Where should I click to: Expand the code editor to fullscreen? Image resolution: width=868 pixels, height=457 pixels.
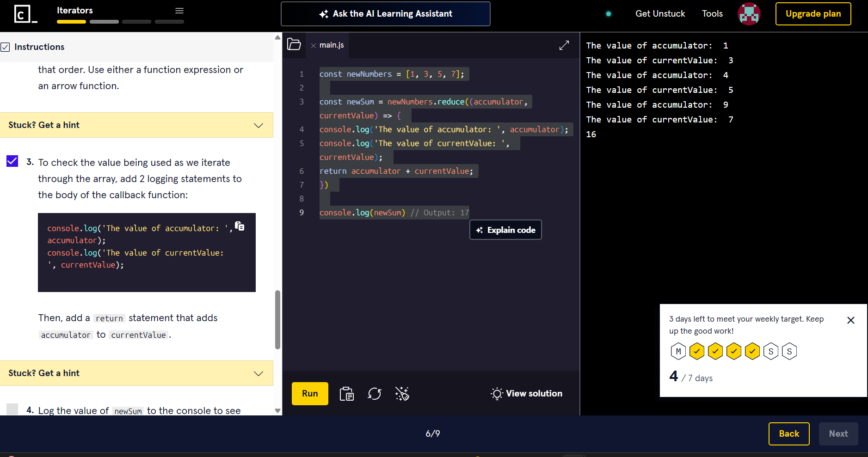click(564, 45)
